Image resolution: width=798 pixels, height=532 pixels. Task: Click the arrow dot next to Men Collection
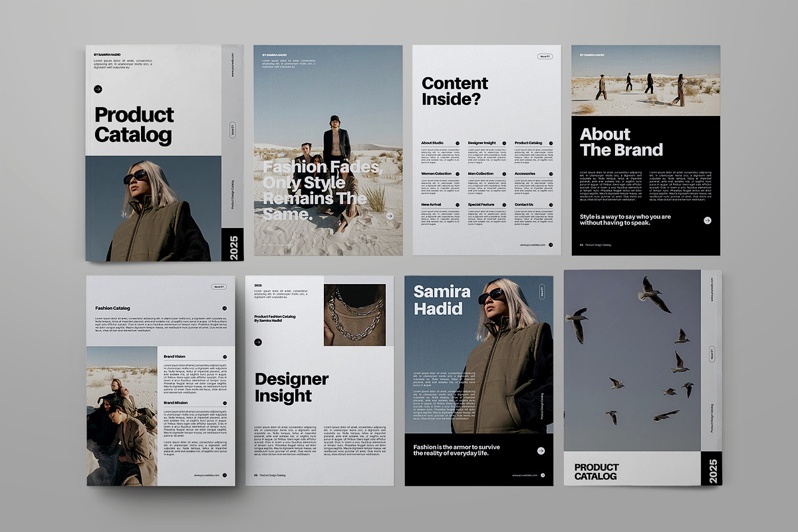505,174
